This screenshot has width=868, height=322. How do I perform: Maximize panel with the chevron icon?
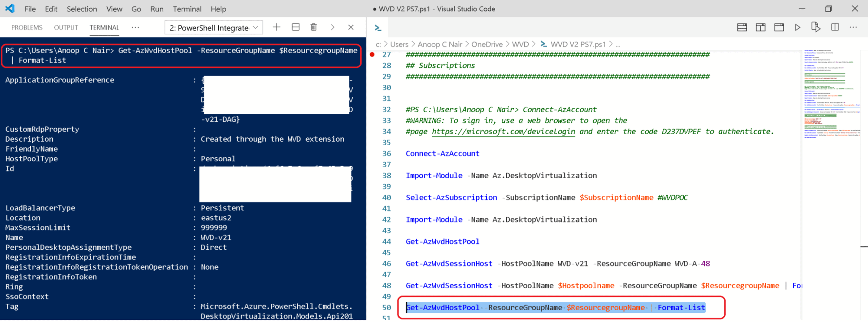(x=332, y=27)
